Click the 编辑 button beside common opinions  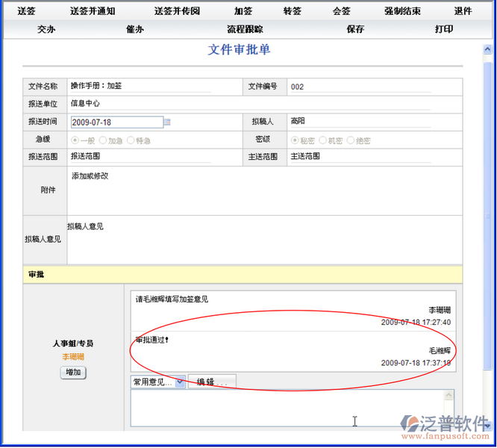click(212, 382)
